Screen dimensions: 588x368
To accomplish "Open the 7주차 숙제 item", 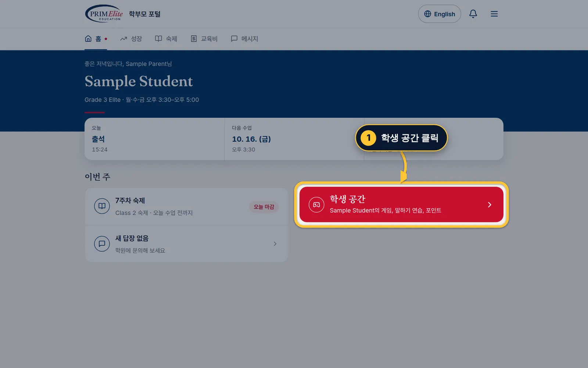I will [186, 206].
